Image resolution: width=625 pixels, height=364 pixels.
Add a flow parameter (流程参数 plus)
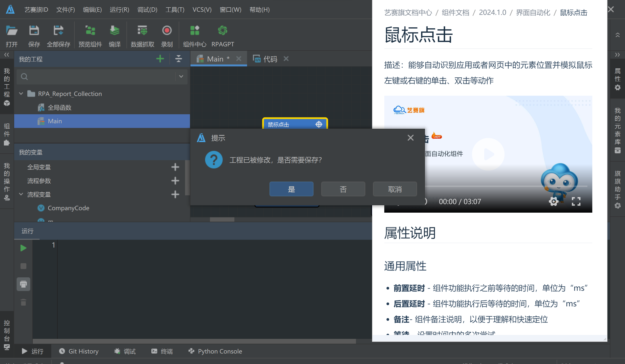coord(175,180)
